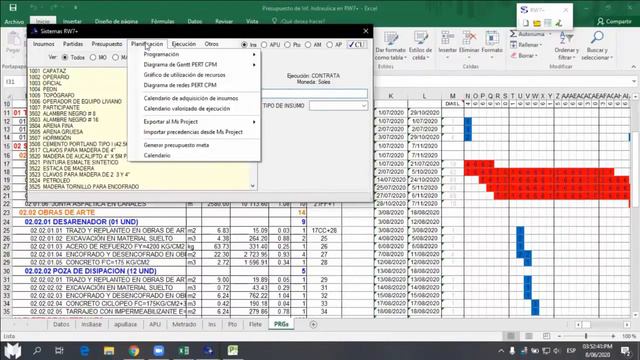Click the zoom slider handle
The width and height of the screenshot is (640, 360).
(x=586, y=336)
